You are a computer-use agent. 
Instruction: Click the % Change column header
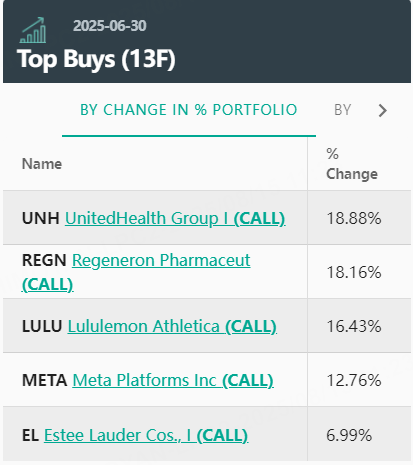352,164
